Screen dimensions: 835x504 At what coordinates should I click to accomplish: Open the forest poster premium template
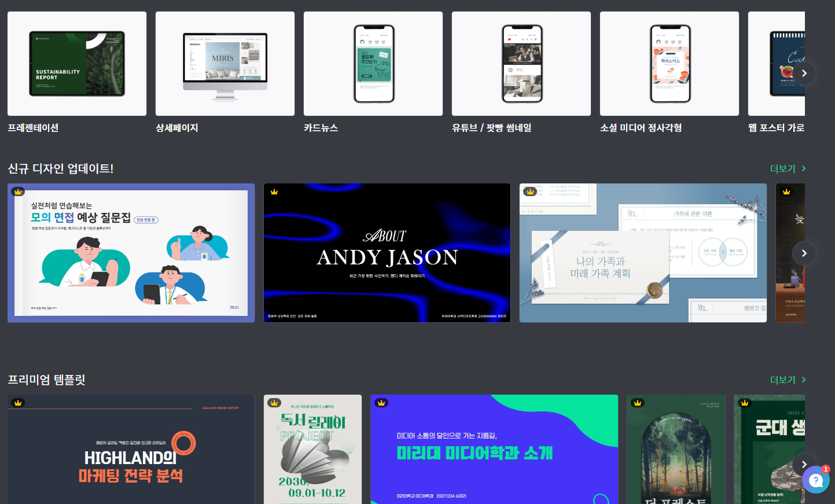(x=676, y=449)
